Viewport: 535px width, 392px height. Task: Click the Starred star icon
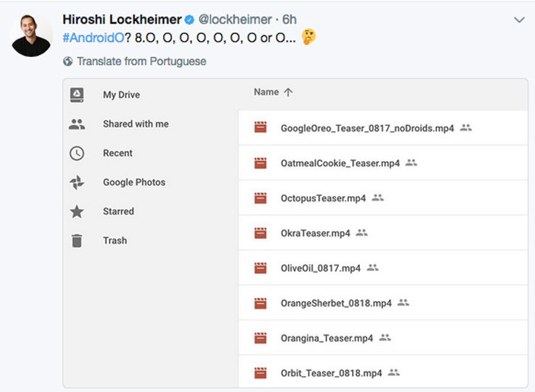tap(77, 212)
